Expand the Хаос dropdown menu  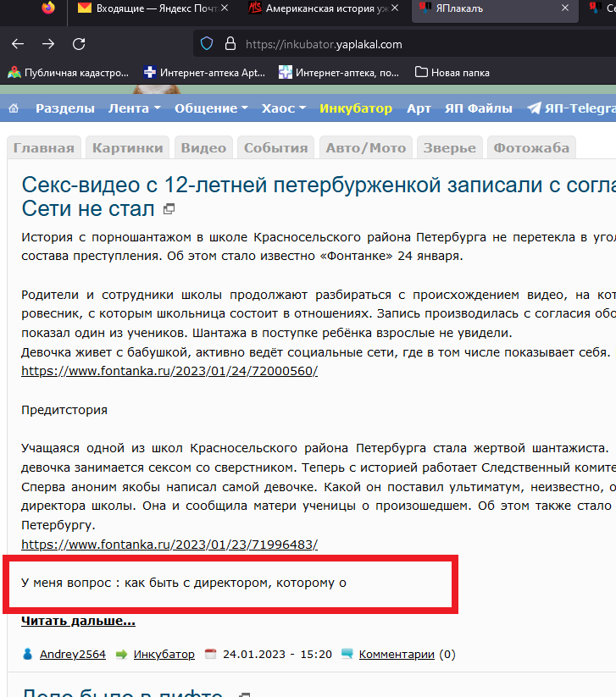coord(284,108)
